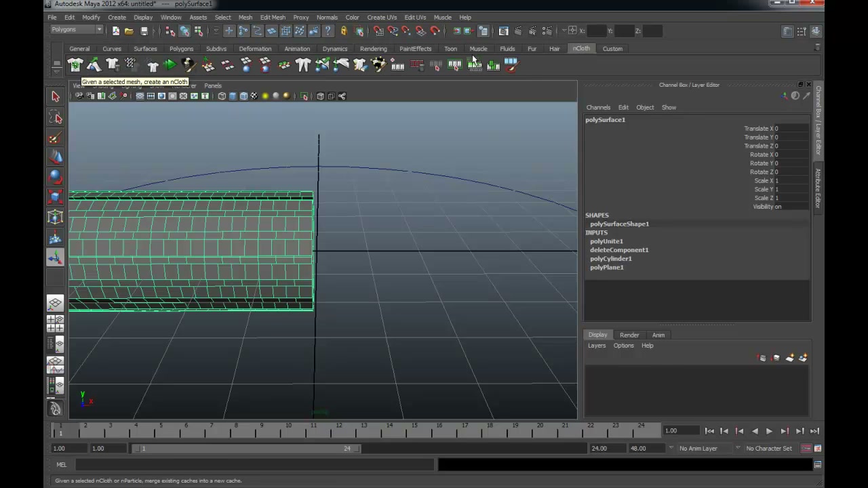
Task: Play animation forwards
Action: (769, 431)
